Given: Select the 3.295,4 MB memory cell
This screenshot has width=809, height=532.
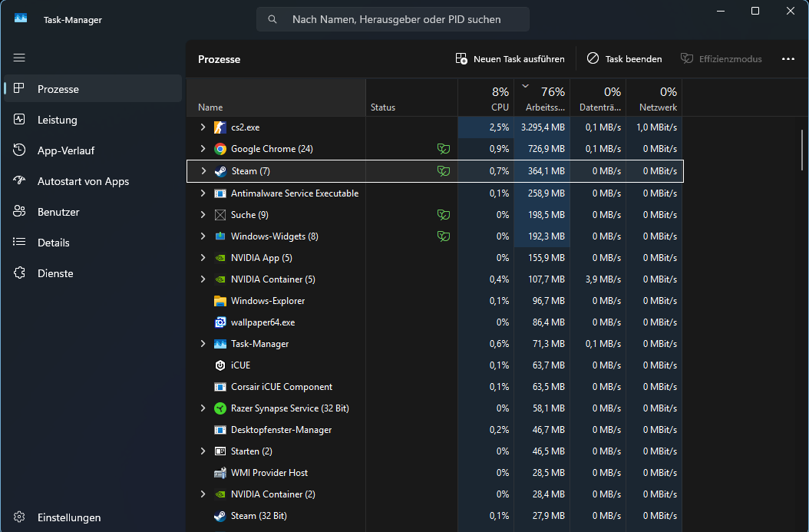Looking at the screenshot, I should [x=542, y=127].
